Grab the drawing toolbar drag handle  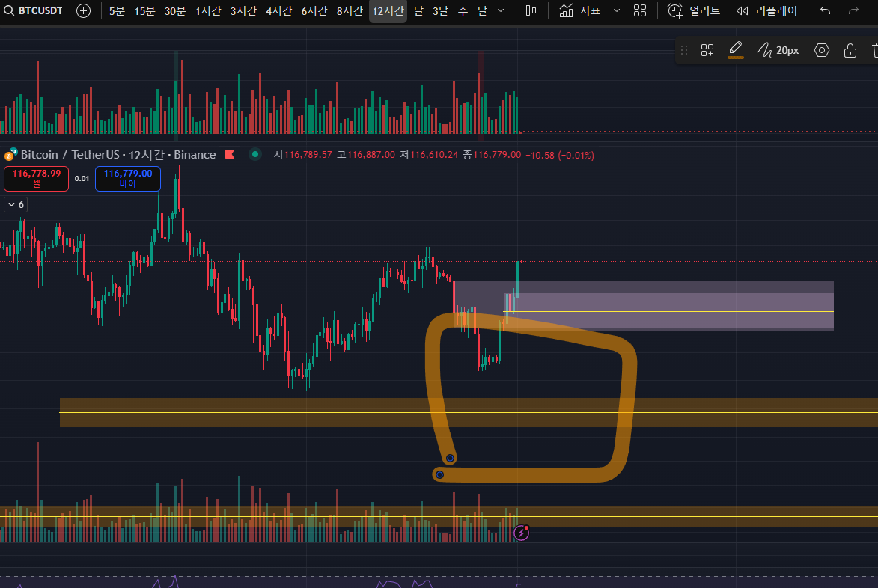click(683, 50)
